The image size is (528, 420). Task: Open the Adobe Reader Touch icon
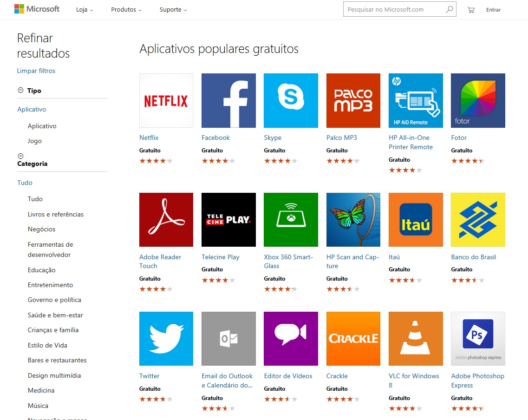[x=166, y=220]
